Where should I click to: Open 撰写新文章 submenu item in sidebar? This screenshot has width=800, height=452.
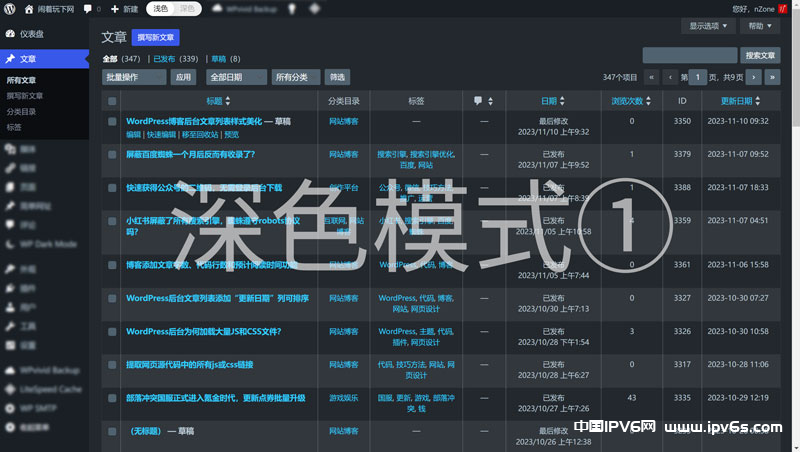24,96
